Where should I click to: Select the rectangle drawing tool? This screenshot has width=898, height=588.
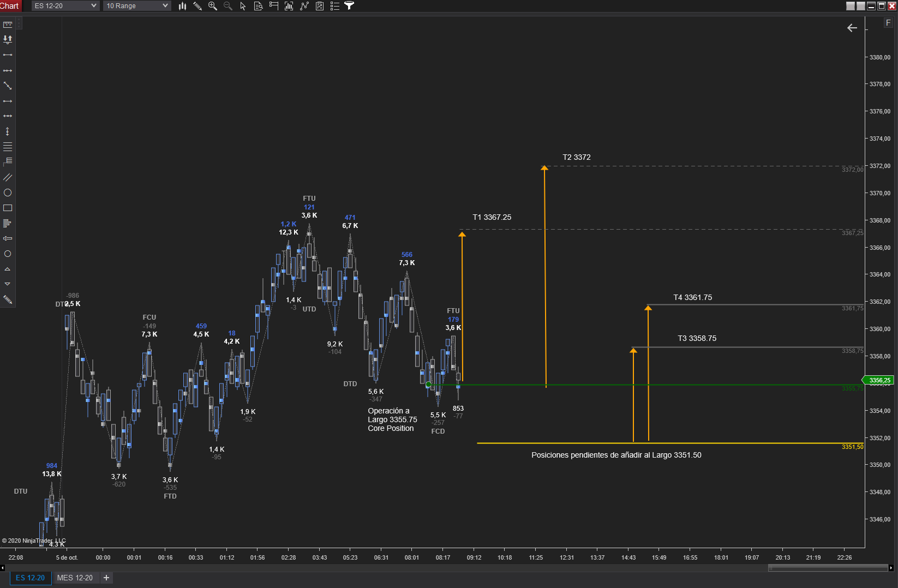(x=8, y=208)
